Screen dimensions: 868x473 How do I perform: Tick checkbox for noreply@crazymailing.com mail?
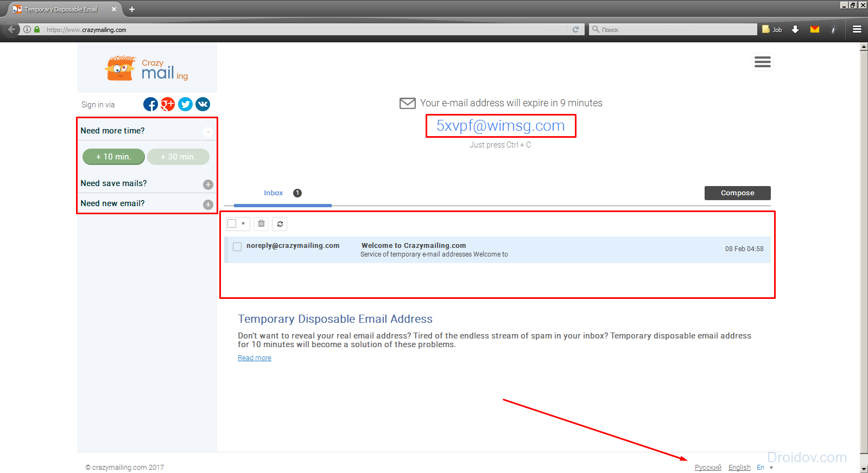(237, 247)
